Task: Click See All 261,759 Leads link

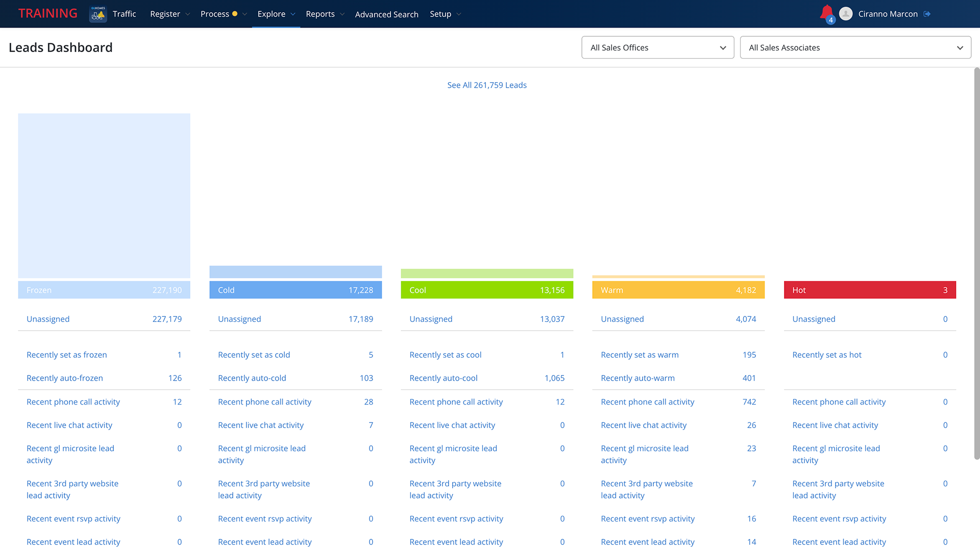Action: pyautogui.click(x=487, y=85)
